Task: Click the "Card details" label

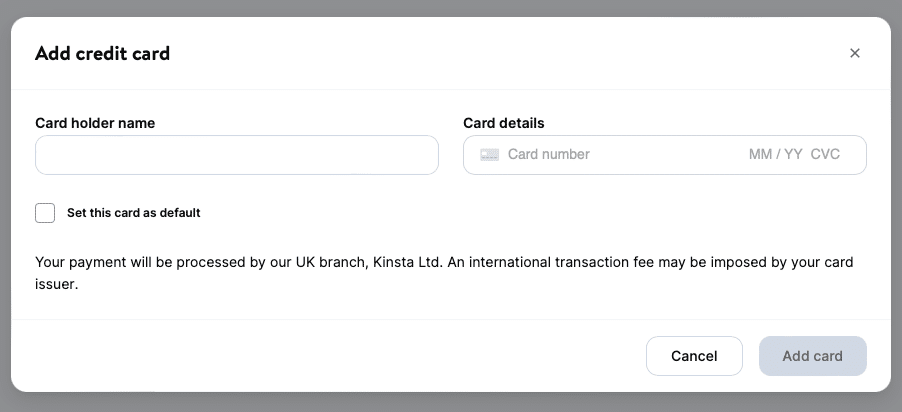Action: 504,123
